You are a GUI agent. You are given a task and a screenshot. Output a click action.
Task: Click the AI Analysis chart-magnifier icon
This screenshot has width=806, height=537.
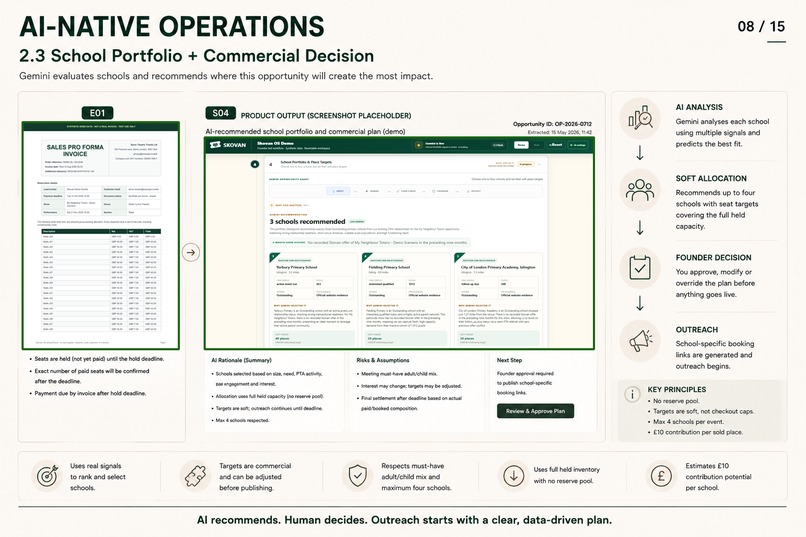tap(640, 118)
